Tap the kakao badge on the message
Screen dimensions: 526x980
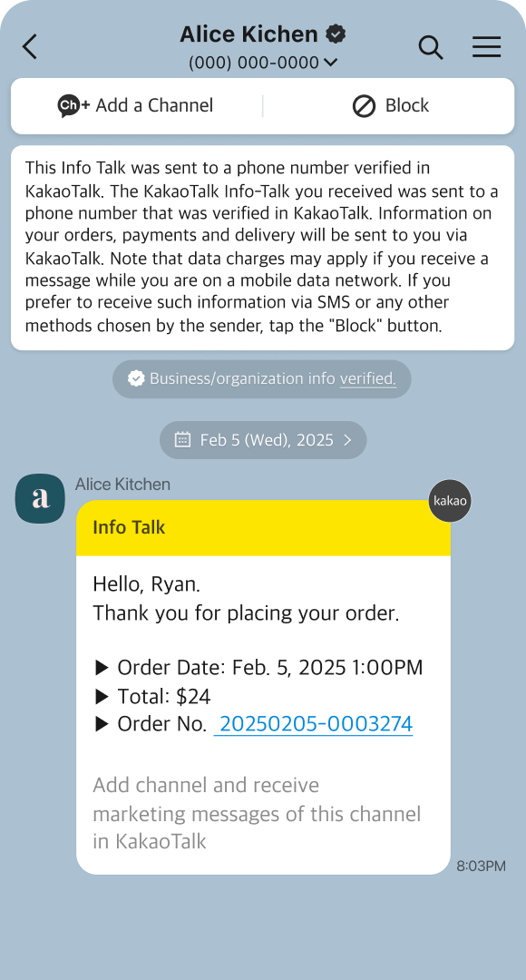click(x=450, y=500)
